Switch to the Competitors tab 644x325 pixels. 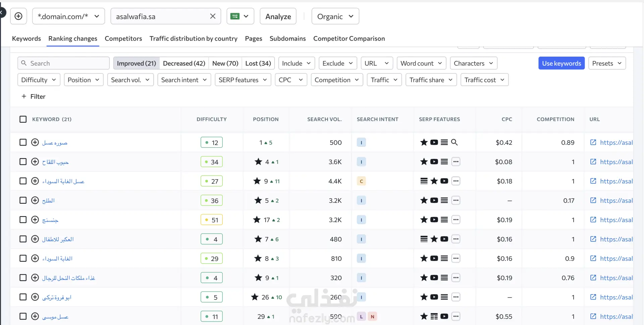(x=123, y=39)
